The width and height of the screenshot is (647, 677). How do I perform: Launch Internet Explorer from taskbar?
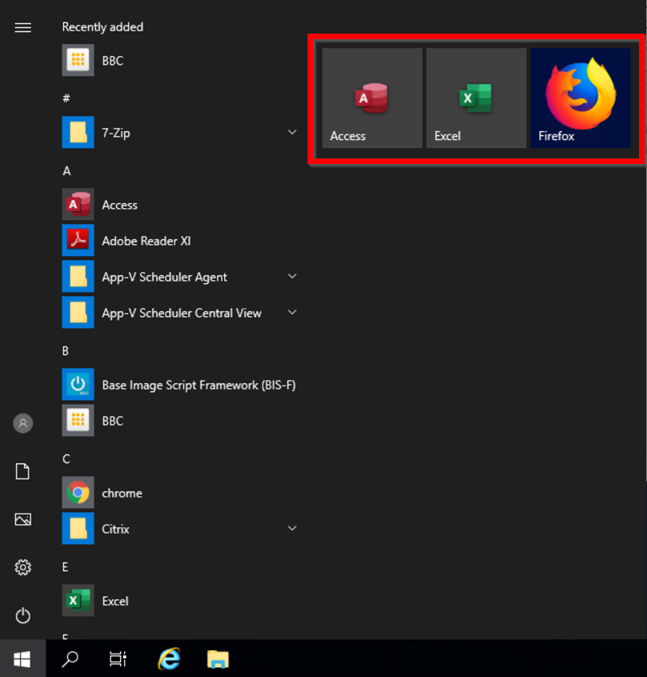point(169,659)
